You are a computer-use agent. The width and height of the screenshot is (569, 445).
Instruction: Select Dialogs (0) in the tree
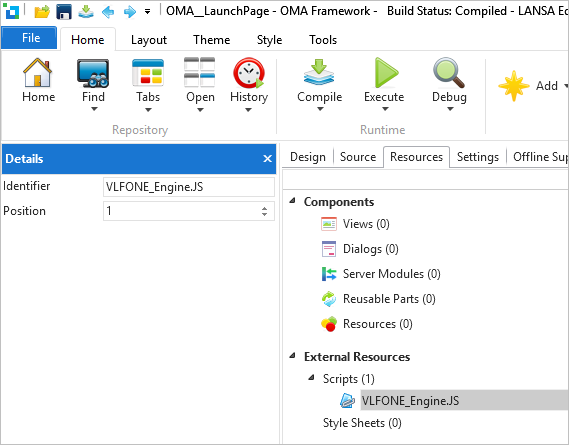371,249
